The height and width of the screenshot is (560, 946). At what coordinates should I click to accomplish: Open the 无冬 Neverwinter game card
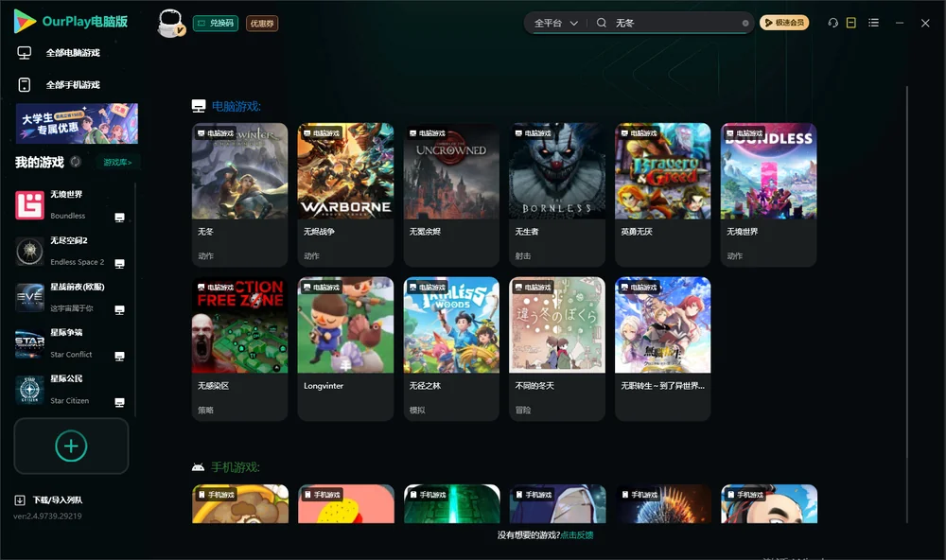point(240,194)
